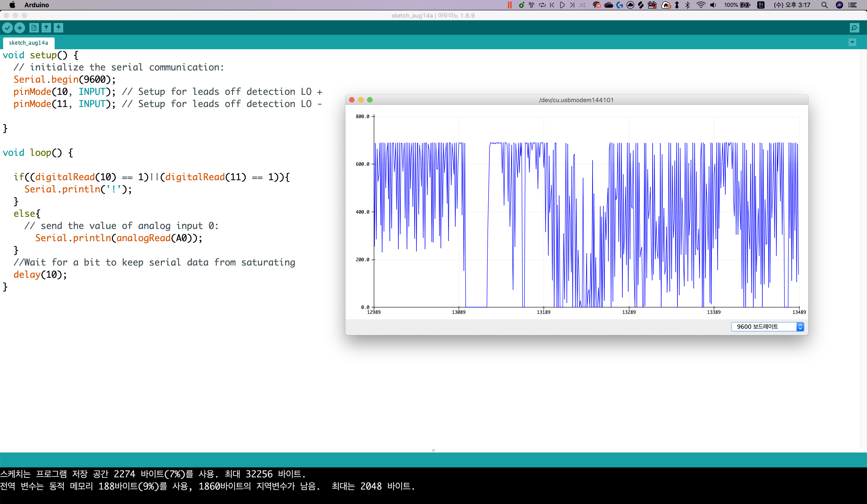
Task: Toggle the Korean input source indicator
Action: coord(761,5)
